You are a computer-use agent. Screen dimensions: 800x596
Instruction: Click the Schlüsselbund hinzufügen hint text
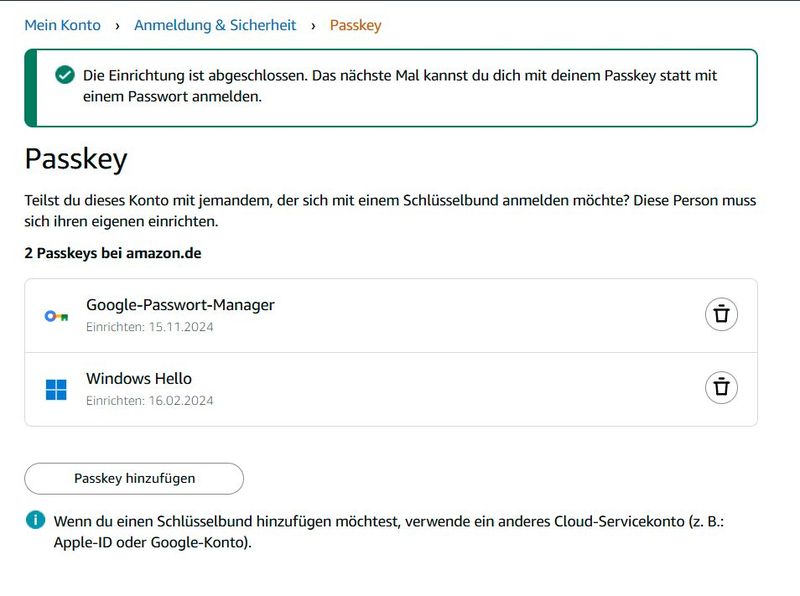click(x=389, y=532)
